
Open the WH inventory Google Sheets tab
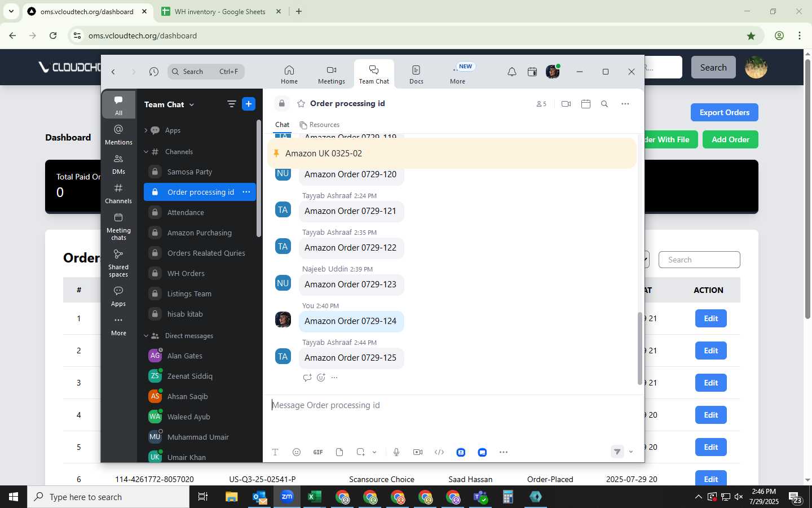(x=220, y=11)
